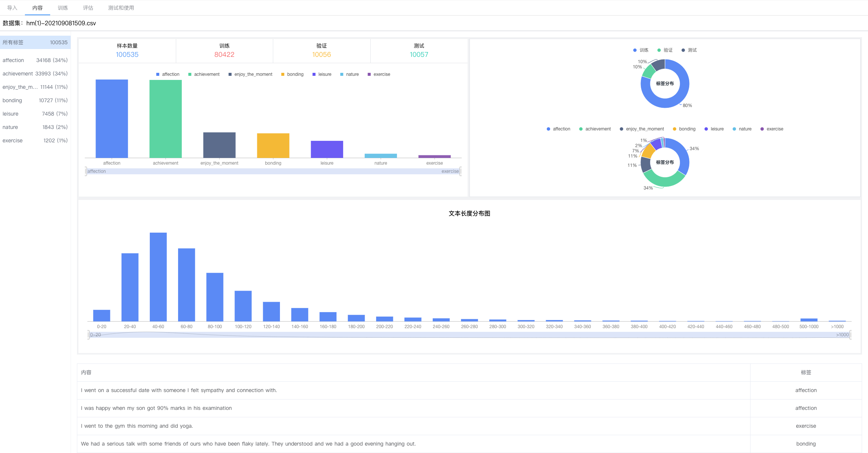
Task: Select row 'I went to the gym'
Action: (x=470, y=426)
